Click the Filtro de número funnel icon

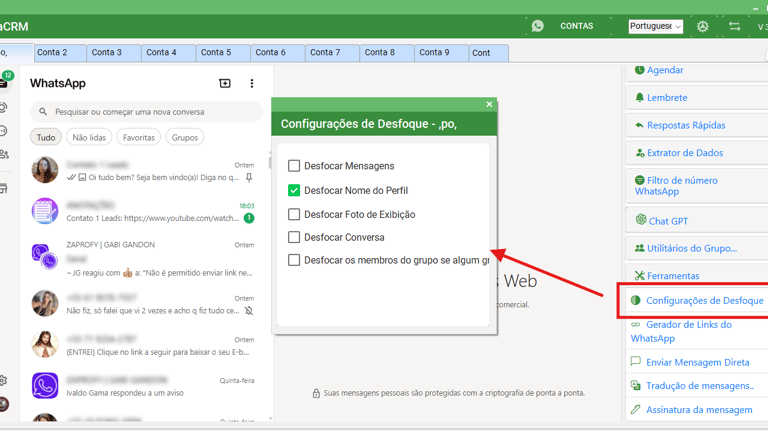pyautogui.click(x=639, y=180)
